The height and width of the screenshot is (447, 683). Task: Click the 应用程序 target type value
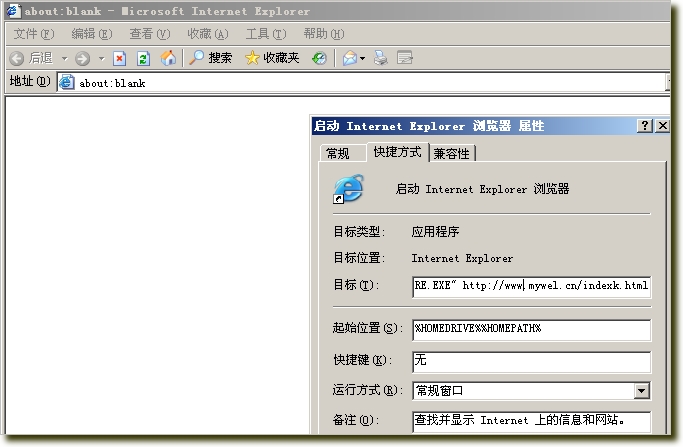pyautogui.click(x=435, y=231)
